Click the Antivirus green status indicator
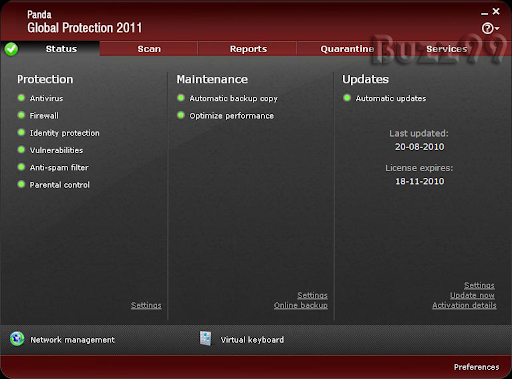This screenshot has height=379, width=512. pyautogui.click(x=21, y=98)
